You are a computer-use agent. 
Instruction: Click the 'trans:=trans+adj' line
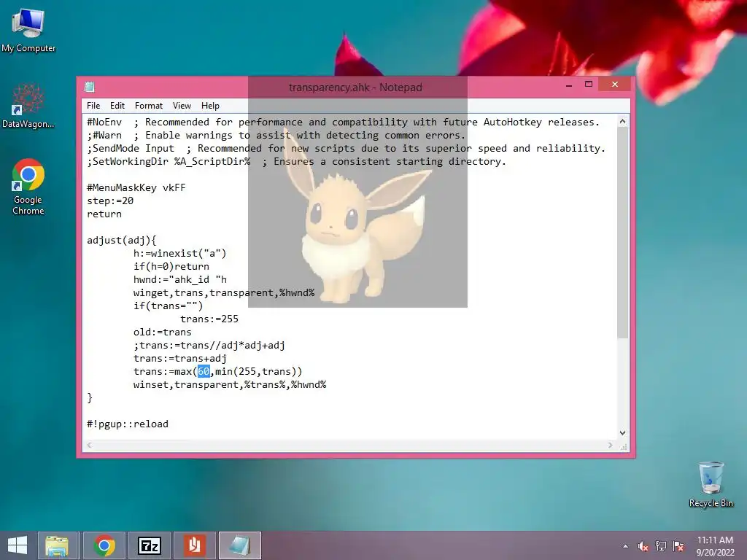click(x=180, y=358)
